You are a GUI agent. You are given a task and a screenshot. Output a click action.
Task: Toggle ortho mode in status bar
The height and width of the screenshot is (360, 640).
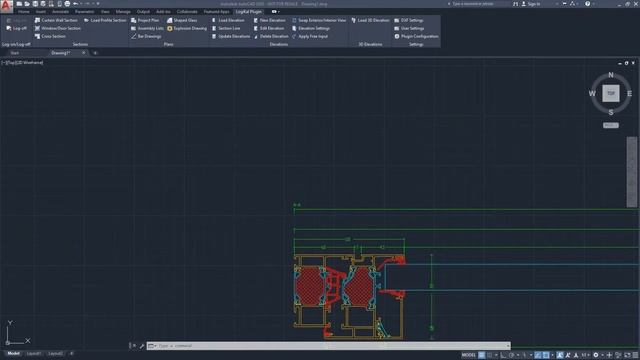504,355
